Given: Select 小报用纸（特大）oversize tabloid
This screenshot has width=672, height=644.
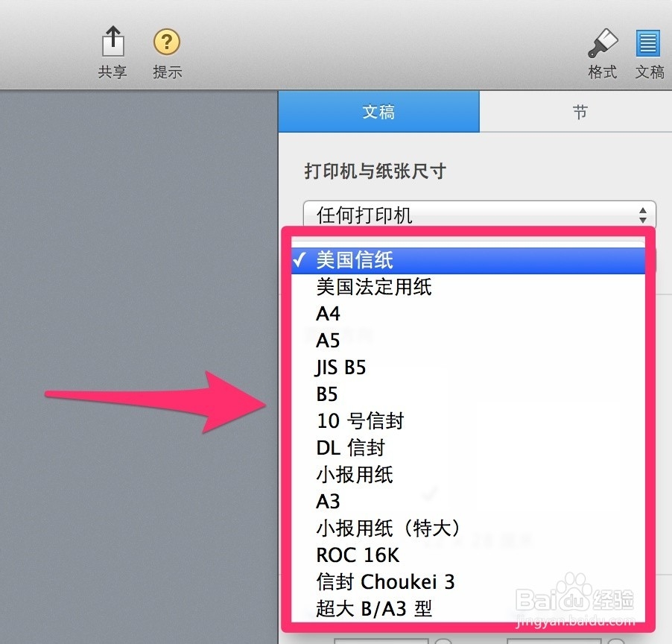Looking at the screenshot, I should coord(468,528).
